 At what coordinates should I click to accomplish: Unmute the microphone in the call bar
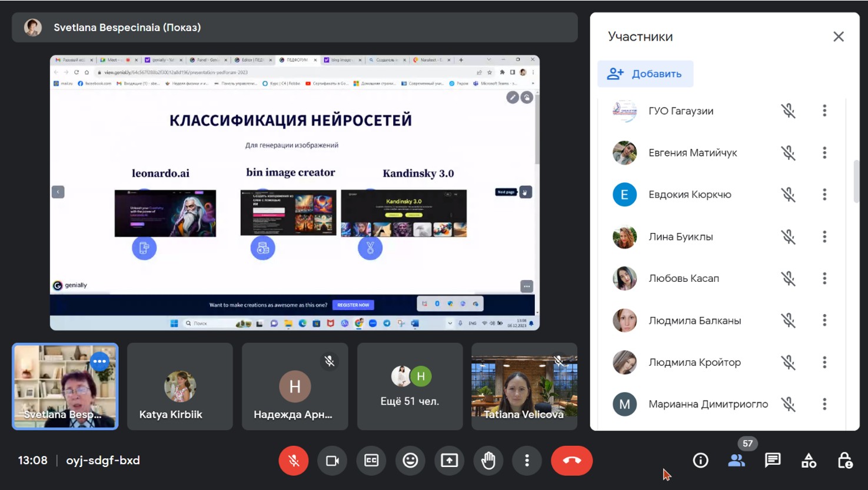coord(294,461)
